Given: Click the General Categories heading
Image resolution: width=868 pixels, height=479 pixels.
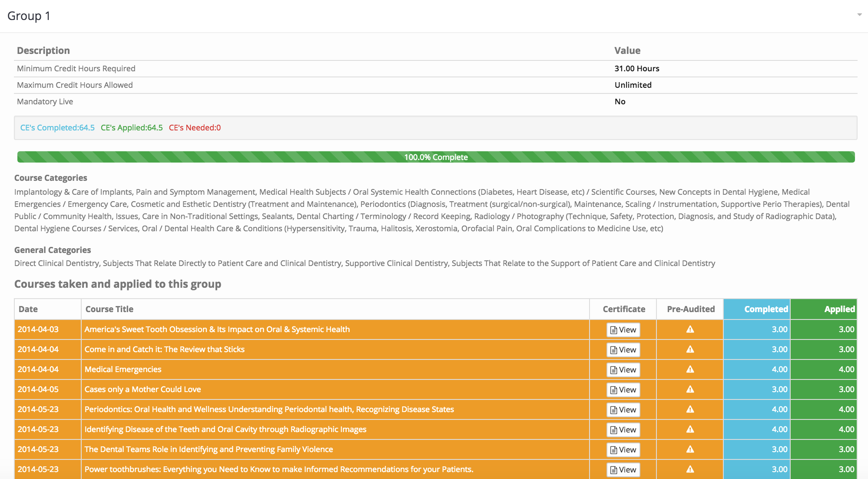Looking at the screenshot, I should 53,250.
